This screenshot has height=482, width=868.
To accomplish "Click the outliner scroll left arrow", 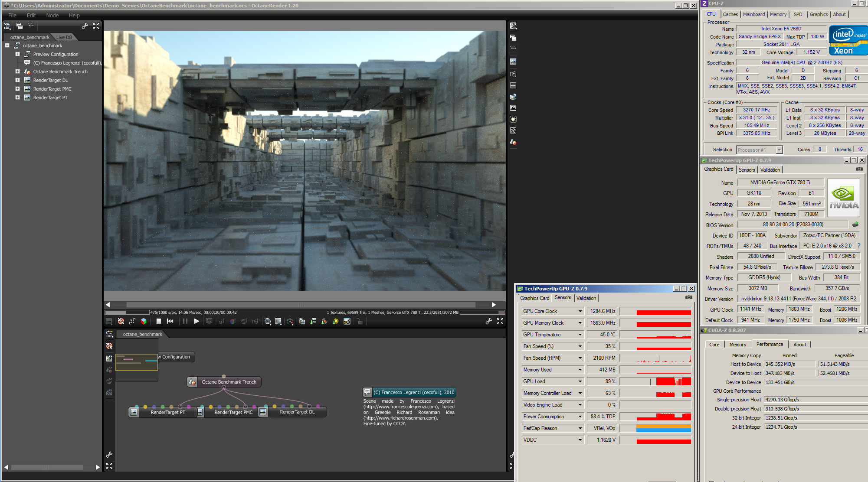I will (x=6, y=467).
